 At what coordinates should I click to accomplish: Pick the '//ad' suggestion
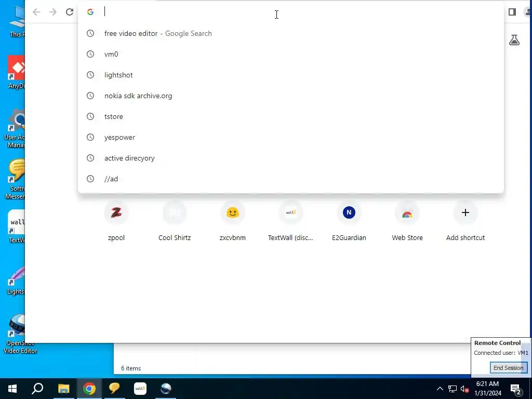coord(291,179)
